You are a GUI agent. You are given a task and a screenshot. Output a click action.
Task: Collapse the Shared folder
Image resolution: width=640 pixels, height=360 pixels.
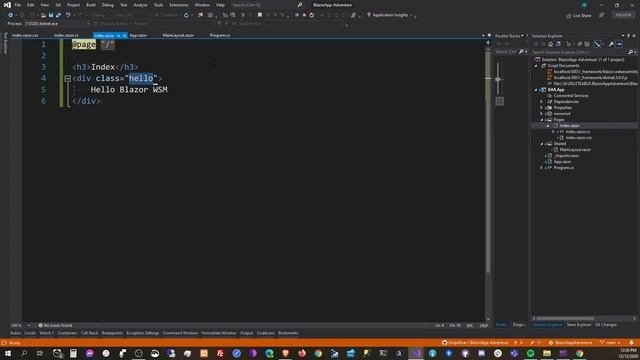[x=542, y=144]
